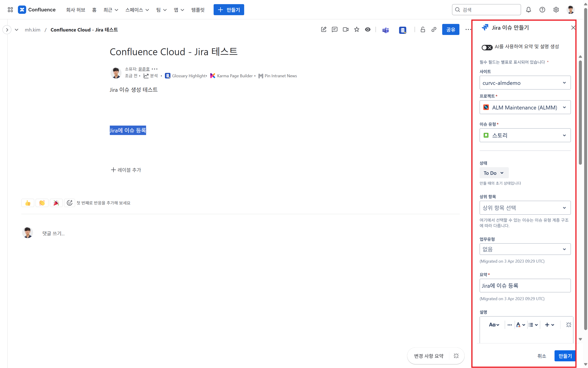Expand the sidebar with arrow button

click(x=7, y=30)
